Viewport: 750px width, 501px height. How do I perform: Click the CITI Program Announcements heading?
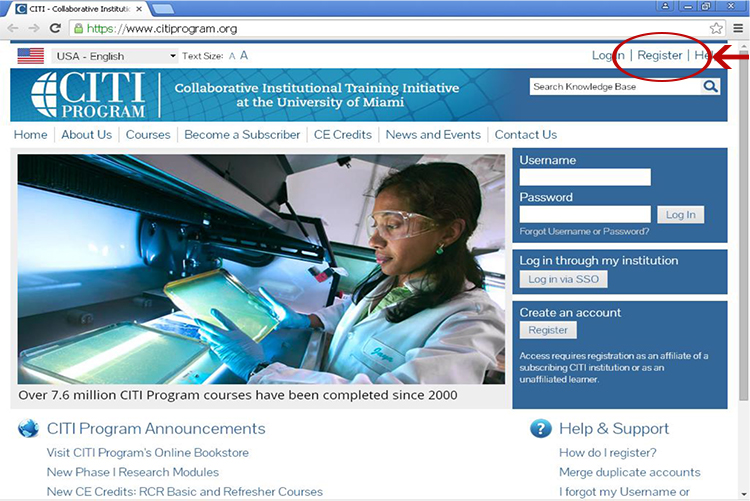[156, 428]
